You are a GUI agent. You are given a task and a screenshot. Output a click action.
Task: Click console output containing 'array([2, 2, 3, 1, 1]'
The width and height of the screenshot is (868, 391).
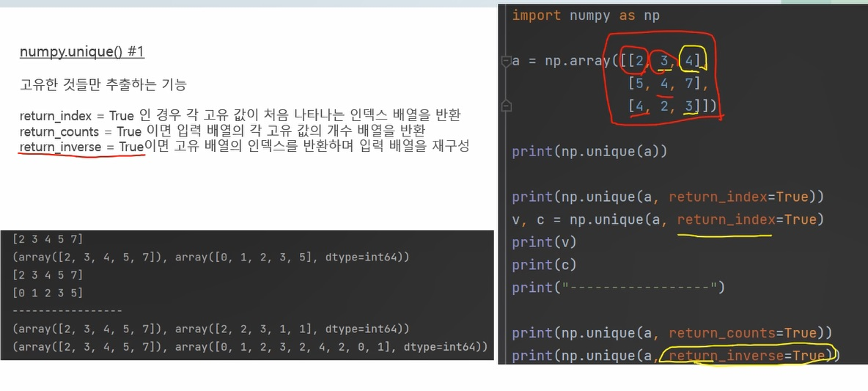pyautogui.click(x=210, y=329)
